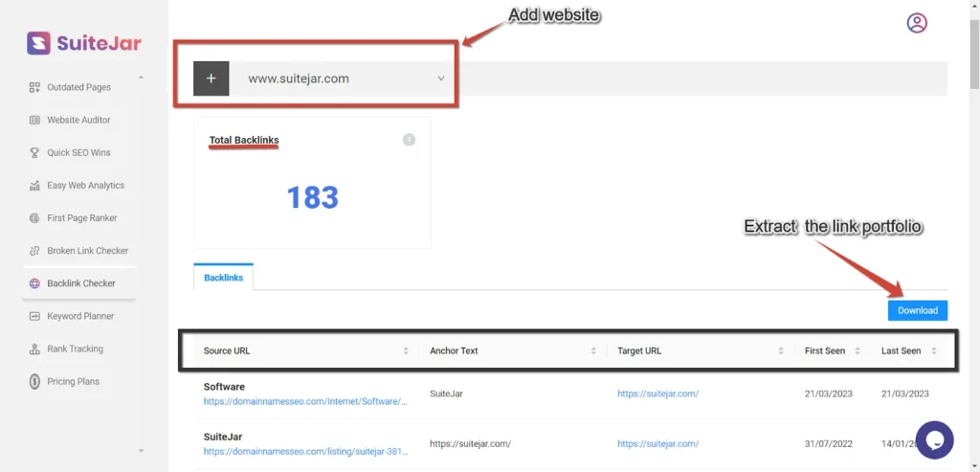Click the Easy Web Analytics chart icon

pos(35,185)
